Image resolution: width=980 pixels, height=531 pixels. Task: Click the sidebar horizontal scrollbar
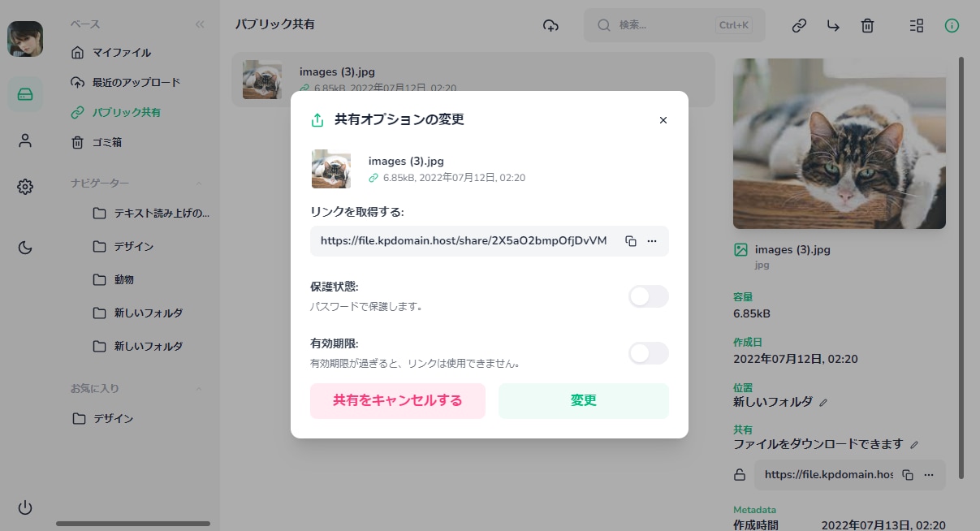[x=133, y=524]
